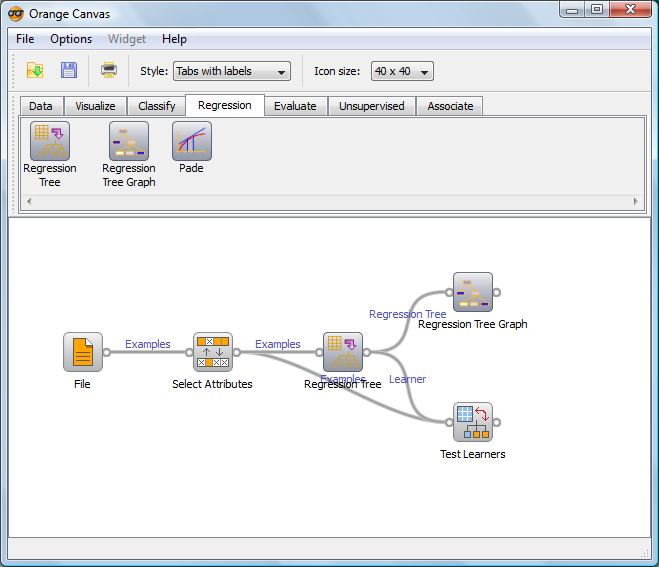Select the Test Learners widget on the canvas
The image size is (659, 567).
pos(473,422)
